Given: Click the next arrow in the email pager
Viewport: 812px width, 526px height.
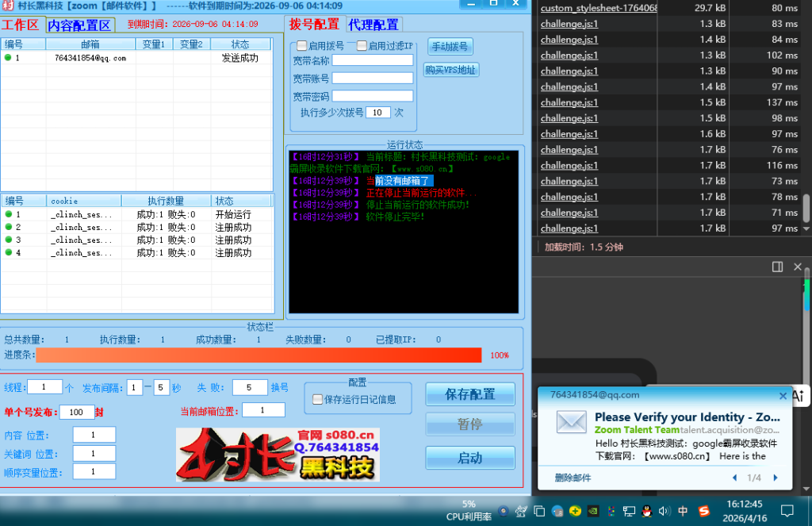Looking at the screenshot, I should pyautogui.click(x=776, y=478).
